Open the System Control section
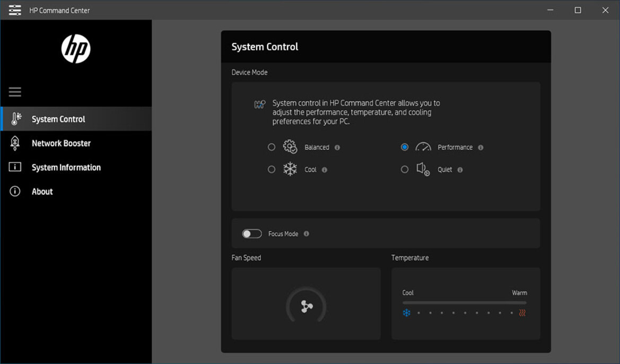 (76, 119)
